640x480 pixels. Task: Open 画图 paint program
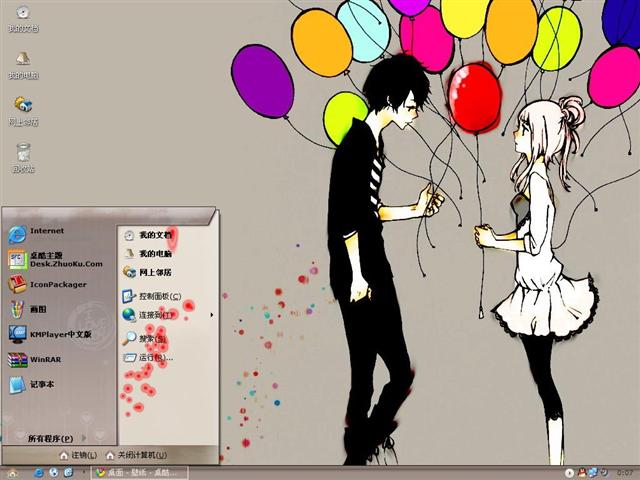pyautogui.click(x=28, y=309)
